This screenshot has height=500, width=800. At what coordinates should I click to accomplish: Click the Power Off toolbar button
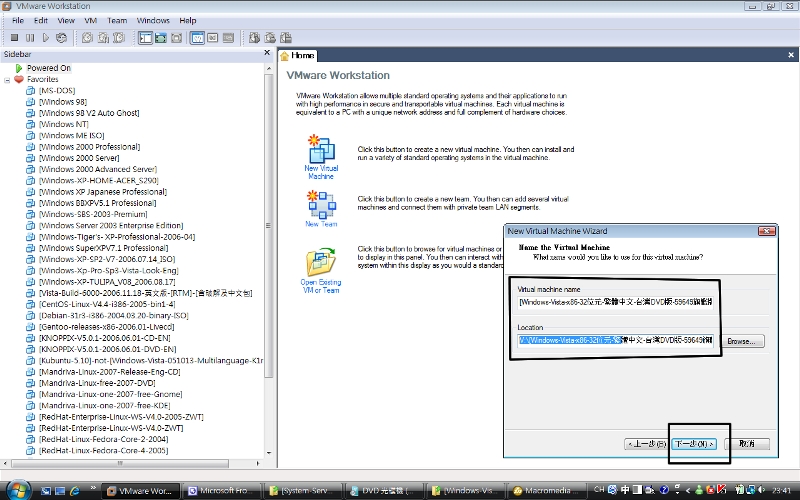pyautogui.click(x=15, y=38)
